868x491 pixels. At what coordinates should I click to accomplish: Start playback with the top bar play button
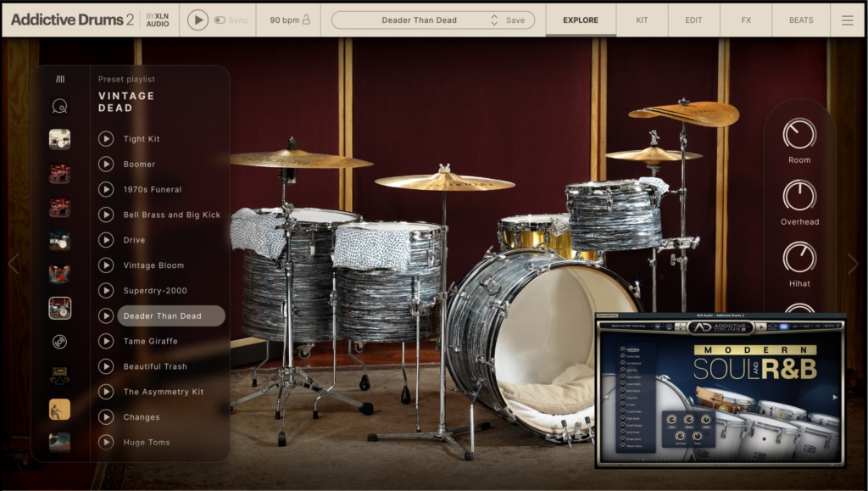tap(198, 20)
